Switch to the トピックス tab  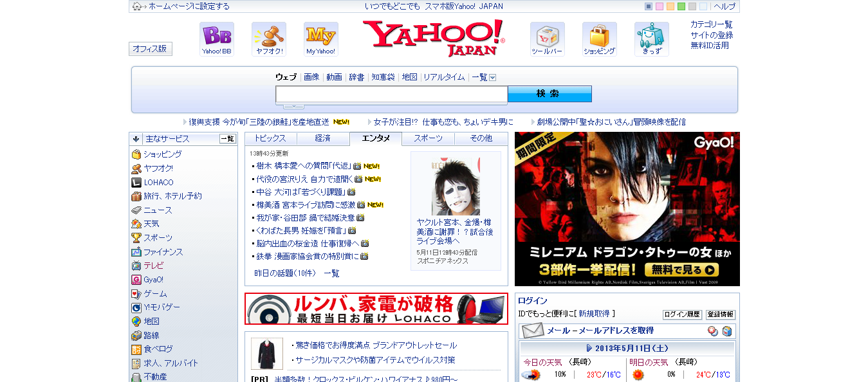(270, 138)
